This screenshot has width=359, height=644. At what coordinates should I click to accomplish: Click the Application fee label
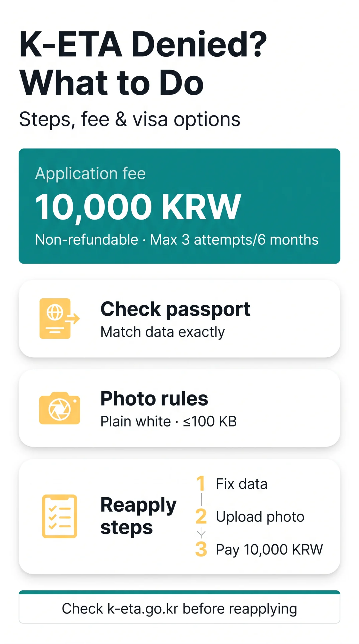(x=90, y=173)
